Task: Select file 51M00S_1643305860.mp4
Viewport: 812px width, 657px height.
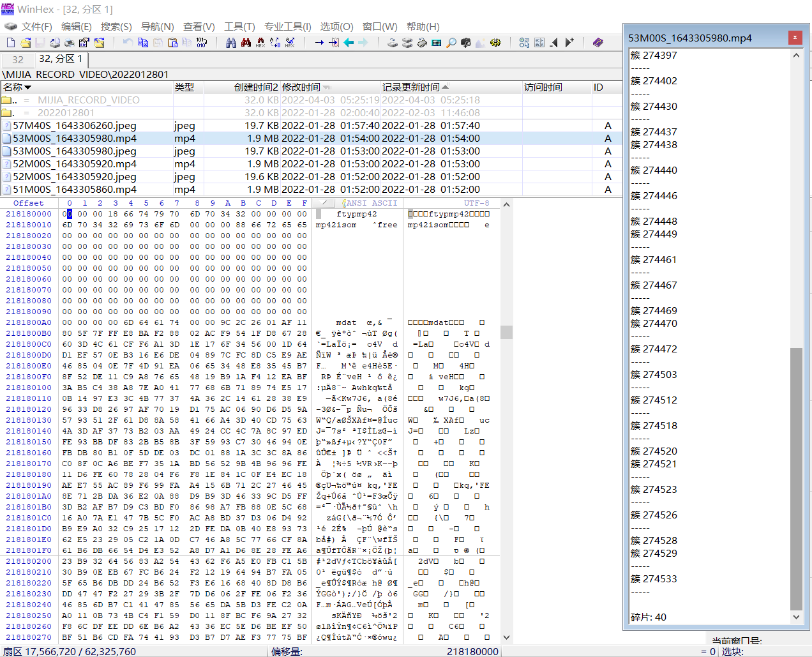Action: coord(311,190)
